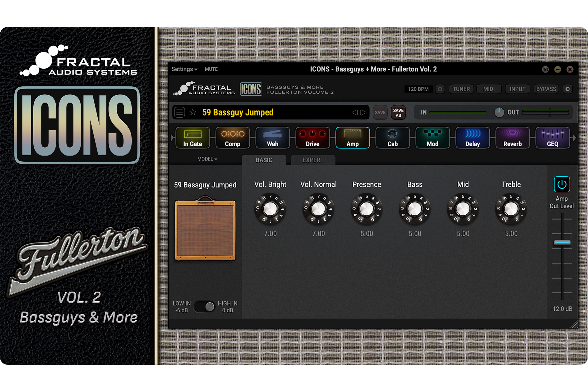Click the MUTE menu item

pyautogui.click(x=211, y=69)
